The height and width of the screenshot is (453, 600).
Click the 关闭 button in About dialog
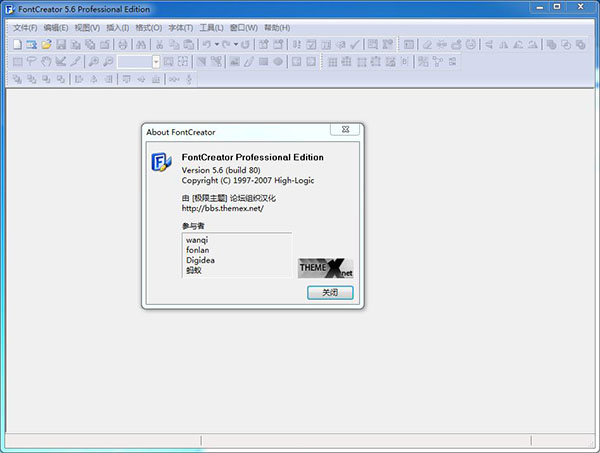[x=330, y=293]
